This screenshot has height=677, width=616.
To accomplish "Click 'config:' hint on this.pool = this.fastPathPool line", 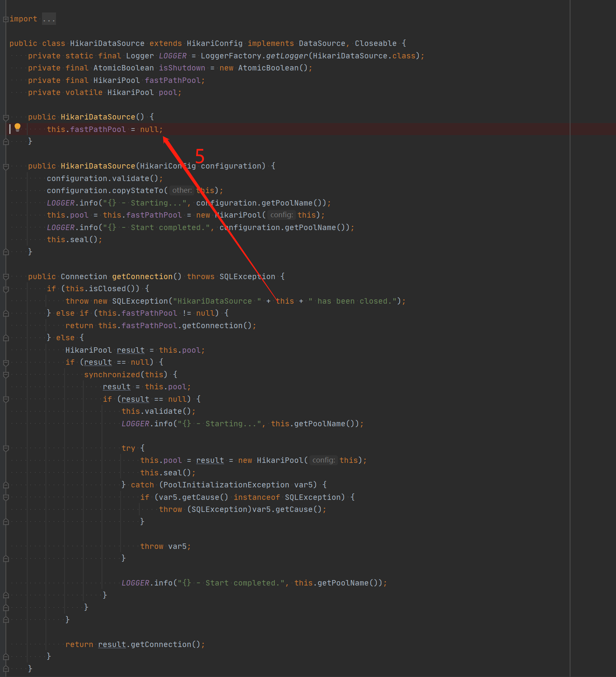I will [x=281, y=215].
